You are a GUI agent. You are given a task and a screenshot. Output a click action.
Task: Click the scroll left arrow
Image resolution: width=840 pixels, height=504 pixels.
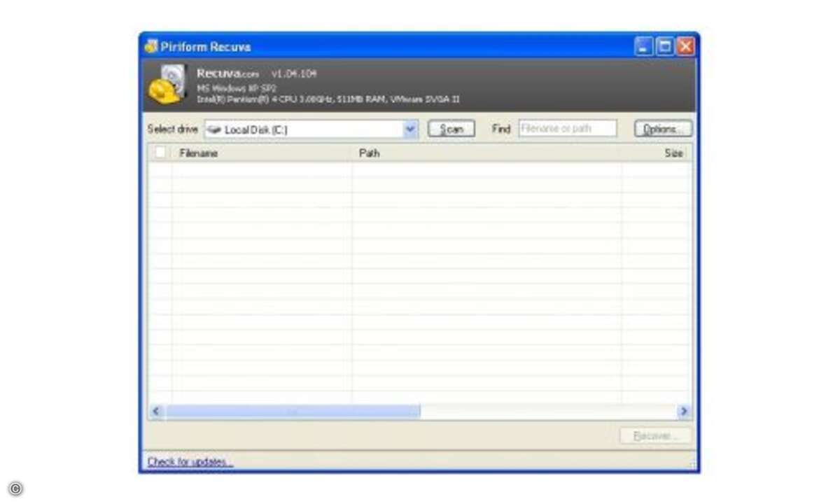(156, 412)
